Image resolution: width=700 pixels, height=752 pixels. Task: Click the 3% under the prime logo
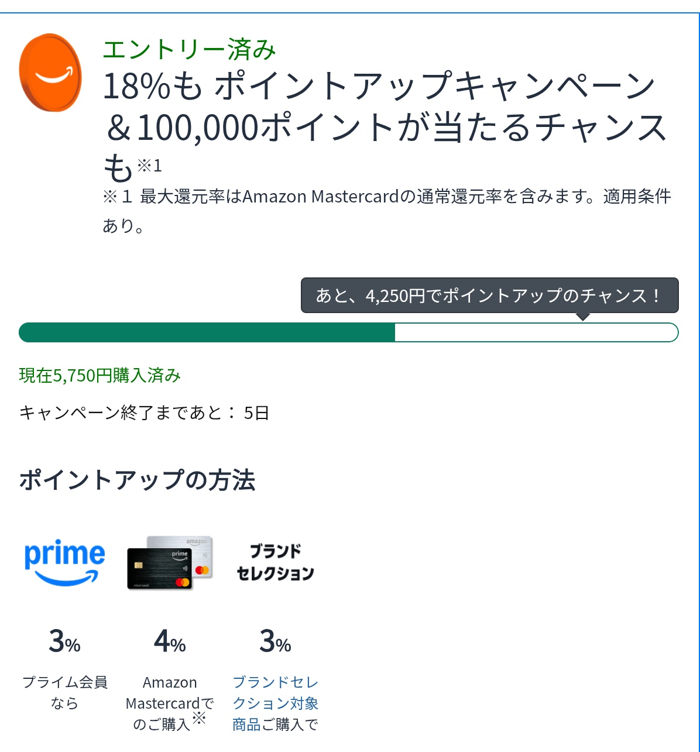(64, 641)
